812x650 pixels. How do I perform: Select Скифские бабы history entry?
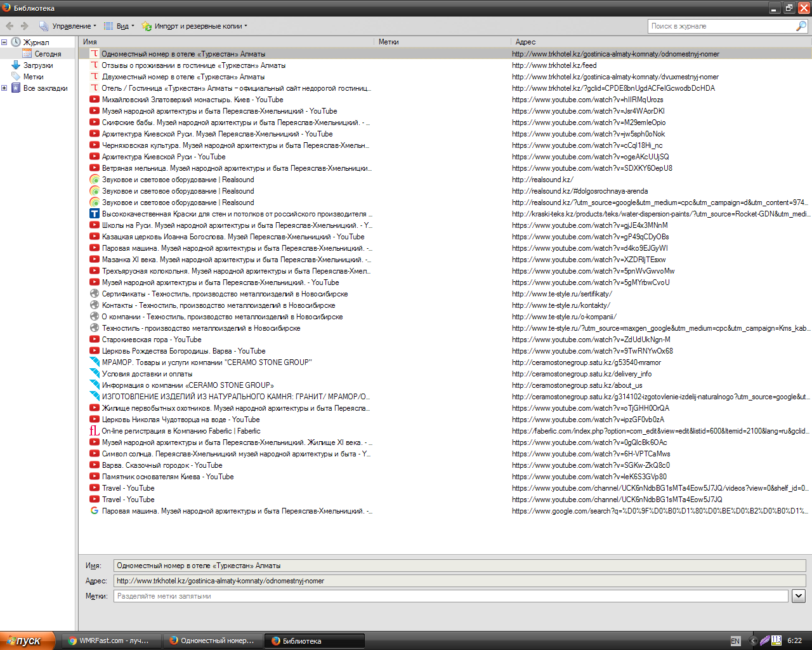pos(445,123)
